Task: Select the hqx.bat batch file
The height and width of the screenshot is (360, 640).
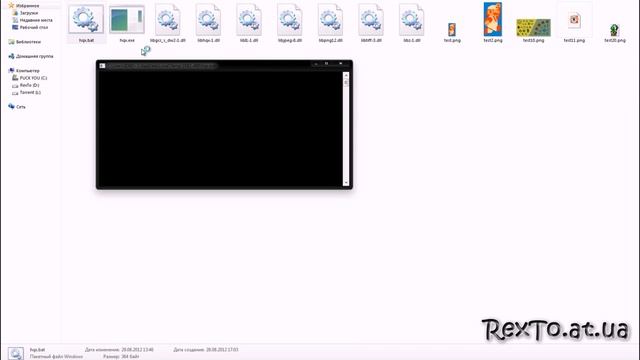Action: pyautogui.click(x=86, y=22)
